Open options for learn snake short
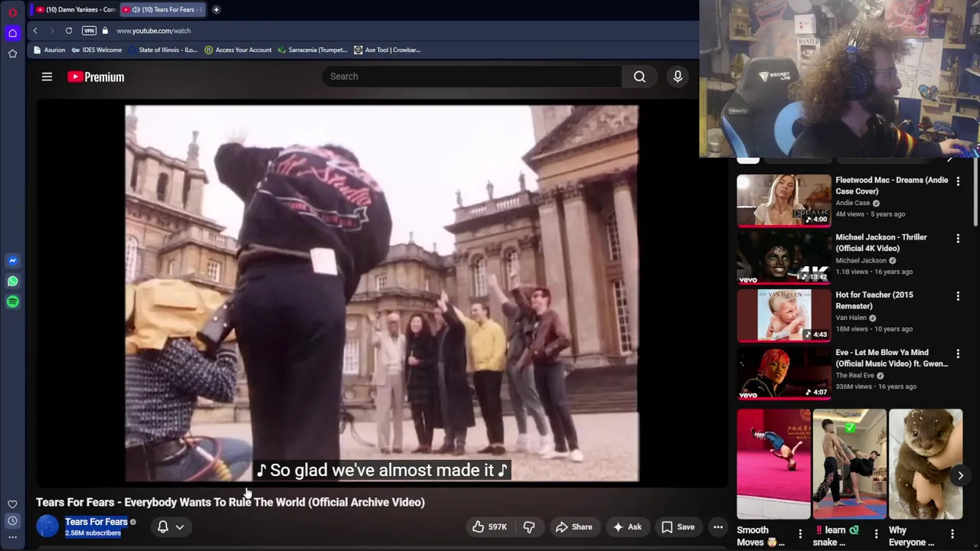The height and width of the screenshot is (551, 980). point(877,533)
